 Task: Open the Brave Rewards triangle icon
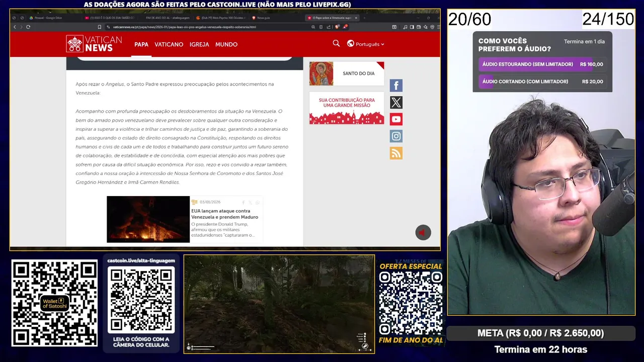point(345,27)
